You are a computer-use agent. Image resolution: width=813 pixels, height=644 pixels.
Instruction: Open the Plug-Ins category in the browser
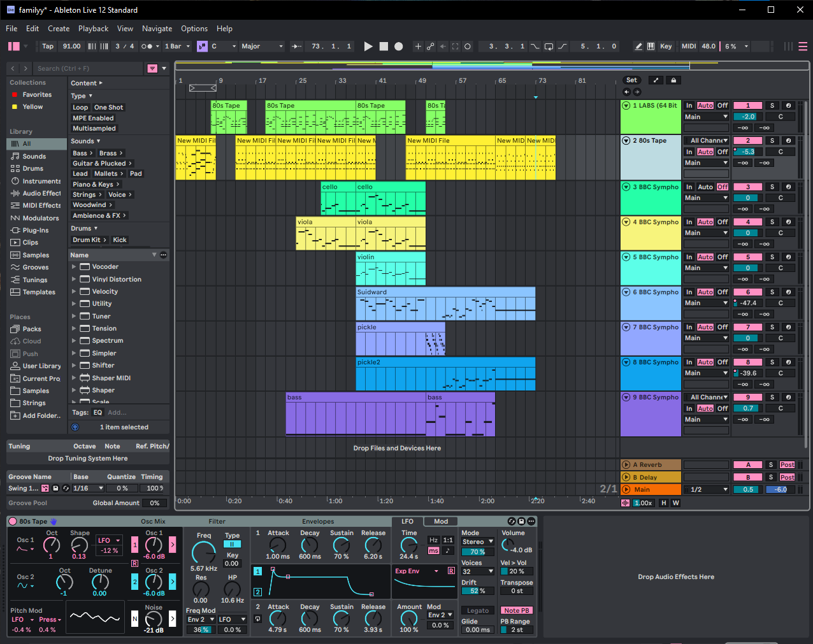(x=36, y=230)
